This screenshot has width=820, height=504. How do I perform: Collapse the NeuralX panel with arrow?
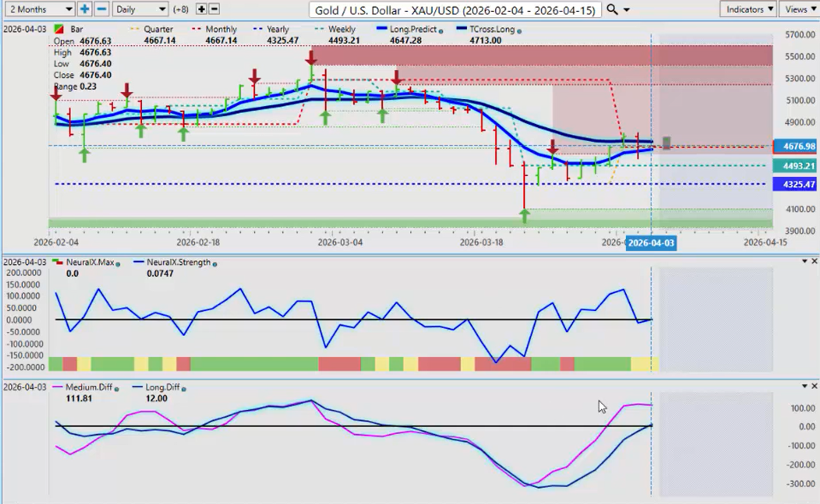[x=803, y=261]
